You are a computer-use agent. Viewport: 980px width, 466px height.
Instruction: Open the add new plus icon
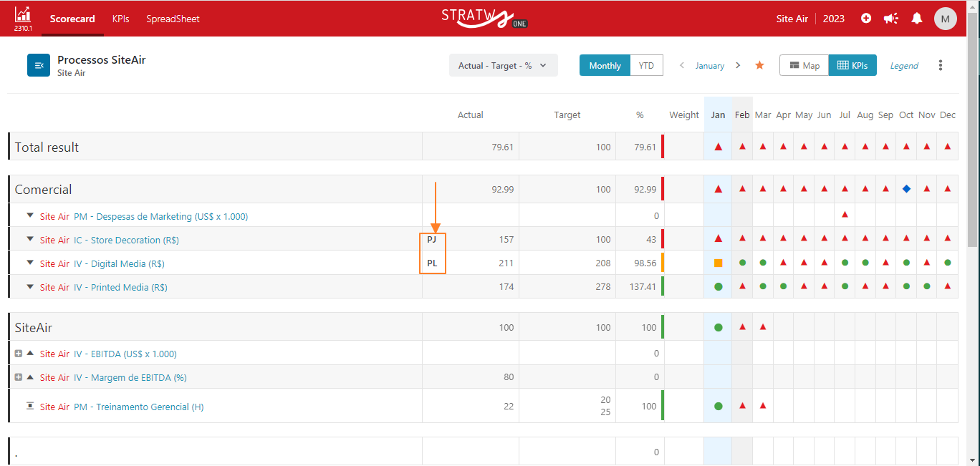(x=866, y=19)
